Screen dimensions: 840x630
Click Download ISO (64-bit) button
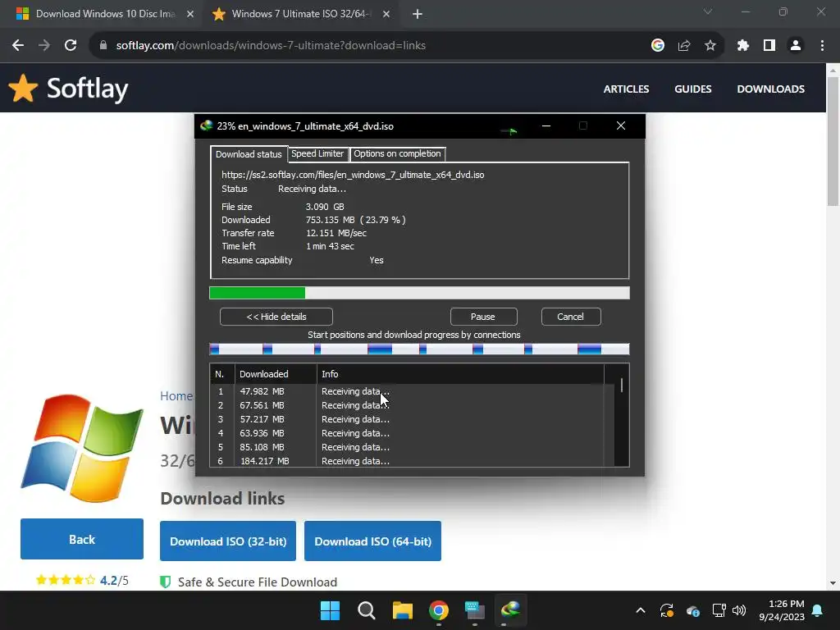coord(372,541)
